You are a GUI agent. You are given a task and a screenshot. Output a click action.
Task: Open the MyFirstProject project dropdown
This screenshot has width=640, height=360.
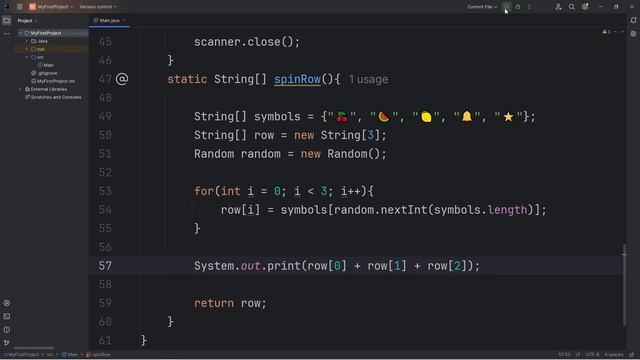tap(55, 7)
